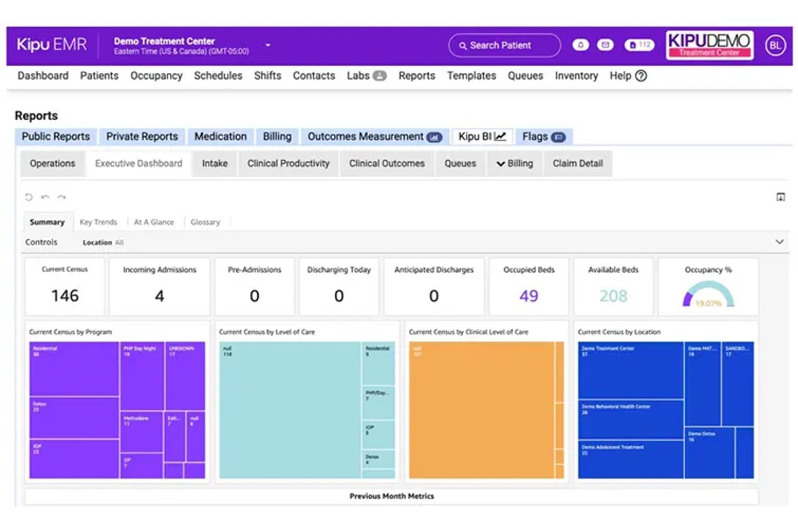Click the Incoming Admissions value 4
Image resolution: width=798 pixels, height=532 pixels.
point(159,296)
